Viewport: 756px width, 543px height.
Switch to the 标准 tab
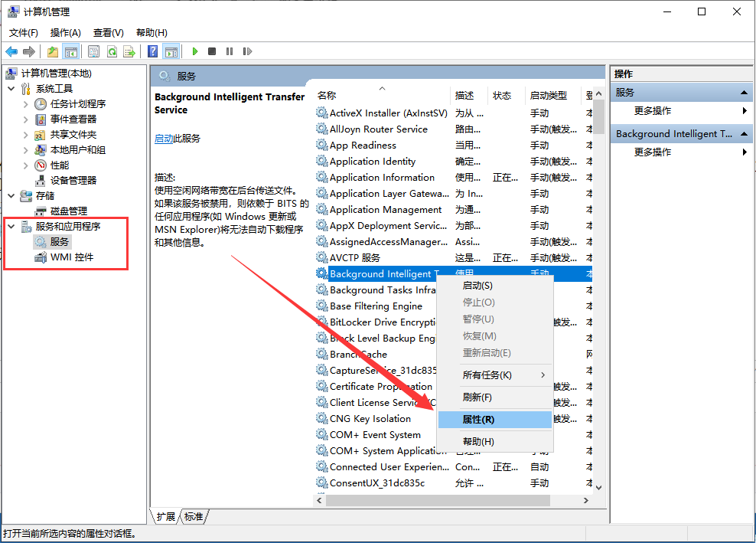click(194, 517)
